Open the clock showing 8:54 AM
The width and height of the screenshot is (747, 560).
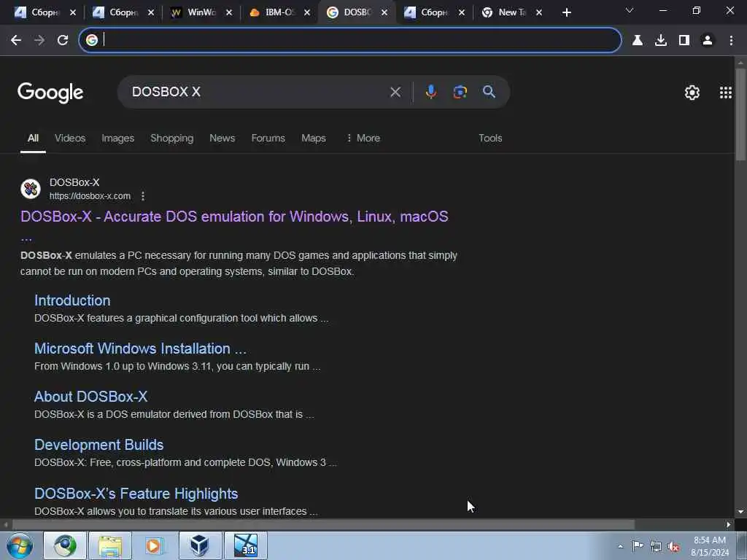point(710,546)
